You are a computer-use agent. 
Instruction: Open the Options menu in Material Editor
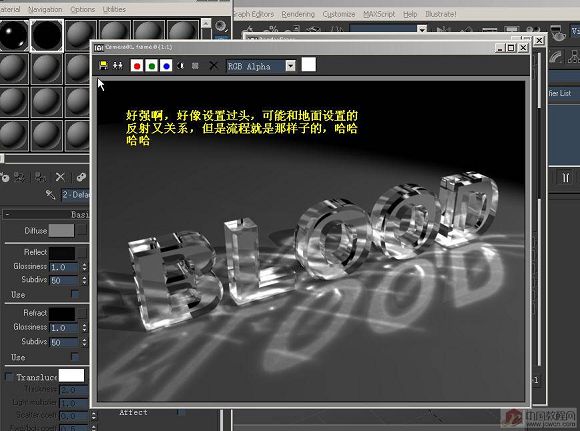coord(82,9)
